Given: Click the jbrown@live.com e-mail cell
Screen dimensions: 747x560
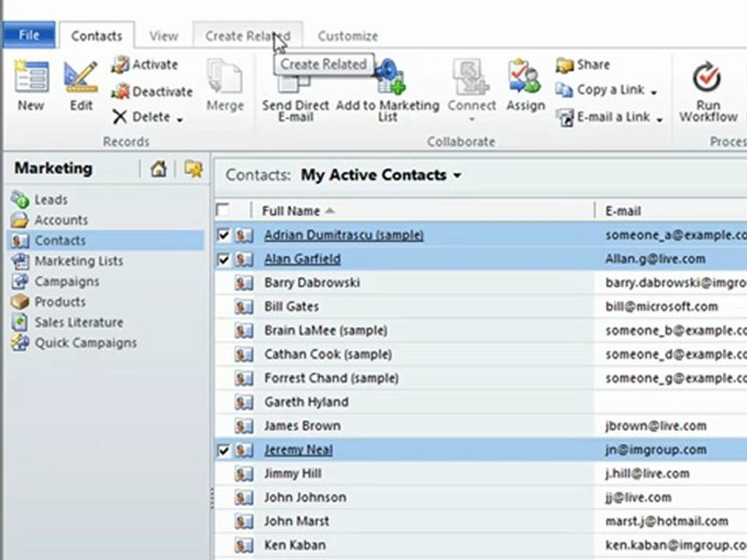Looking at the screenshot, I should (656, 425).
